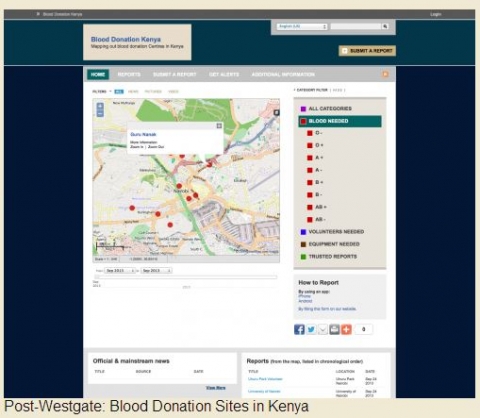This screenshot has height=418, width=480.
Task: Open the From date dropdown
Action: (x=120, y=271)
